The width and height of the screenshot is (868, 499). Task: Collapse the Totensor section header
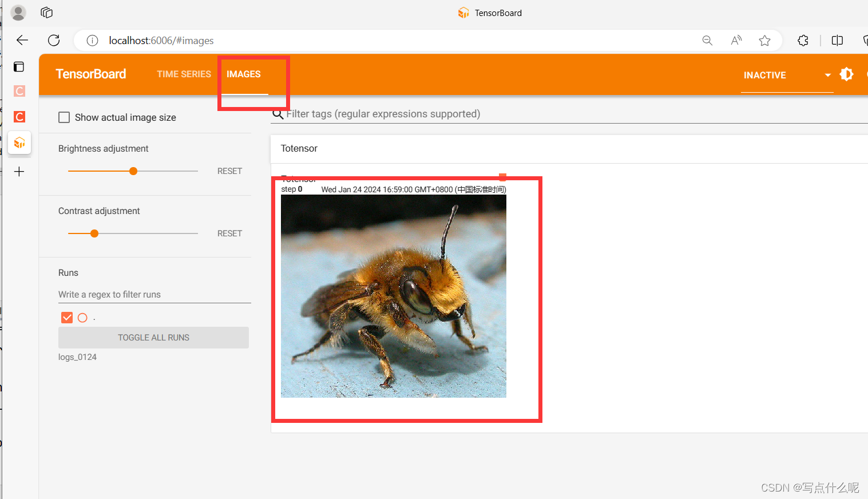[299, 148]
